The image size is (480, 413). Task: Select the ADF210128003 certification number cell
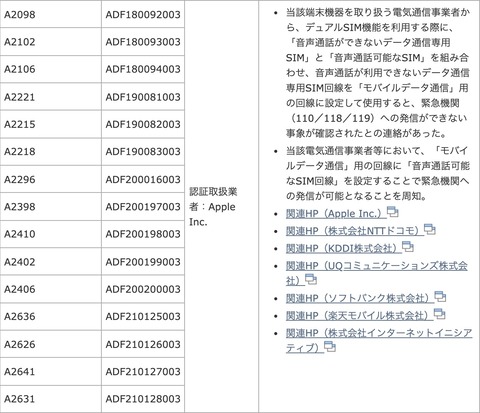143,399
